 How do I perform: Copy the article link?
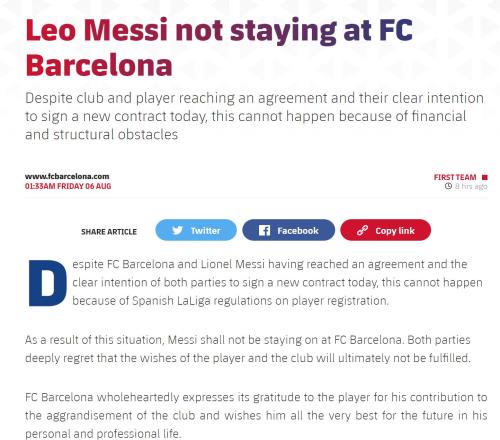pyautogui.click(x=386, y=230)
